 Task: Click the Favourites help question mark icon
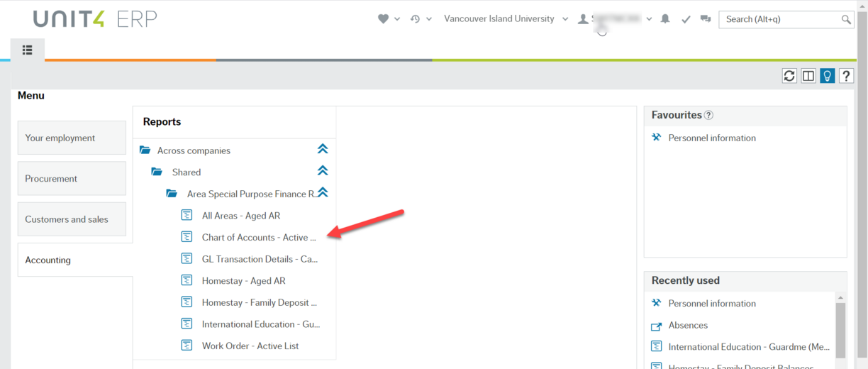coord(708,115)
